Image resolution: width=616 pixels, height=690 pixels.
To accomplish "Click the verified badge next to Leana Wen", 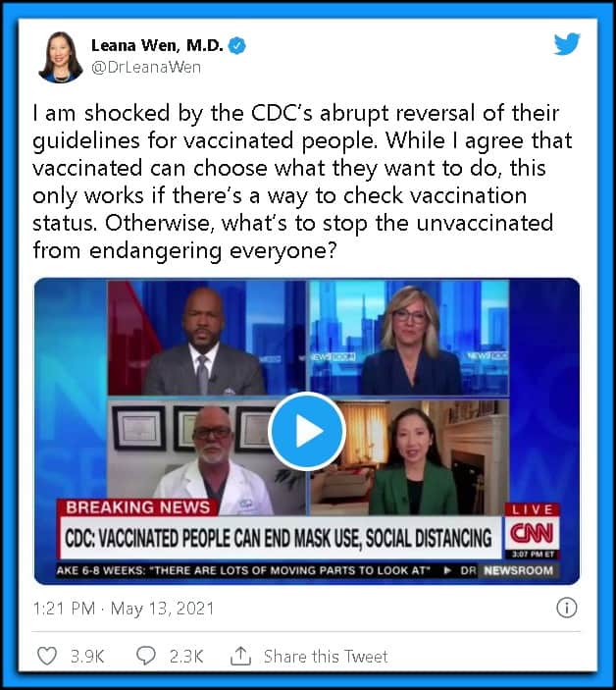I will click(x=237, y=46).
